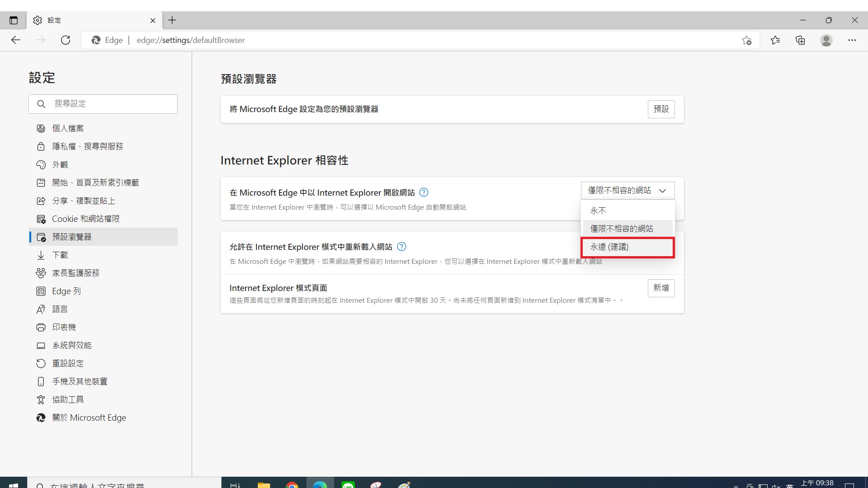Open the tab actions menu icon
The width and height of the screenshot is (868, 488).
click(x=14, y=20)
